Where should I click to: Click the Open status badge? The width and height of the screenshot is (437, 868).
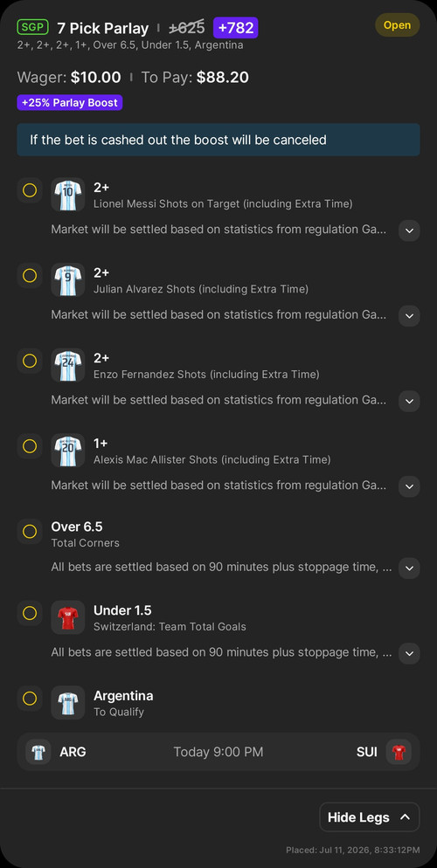click(x=397, y=25)
